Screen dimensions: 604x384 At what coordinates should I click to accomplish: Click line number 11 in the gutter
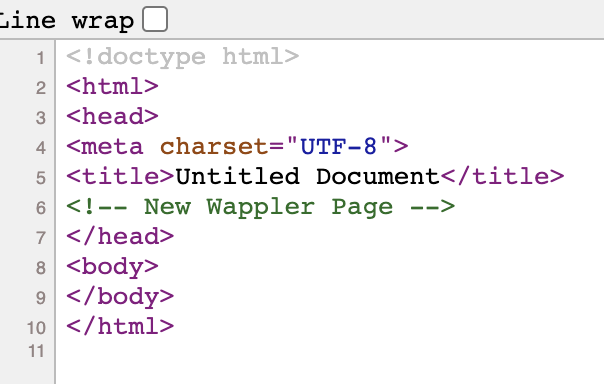tap(36, 351)
